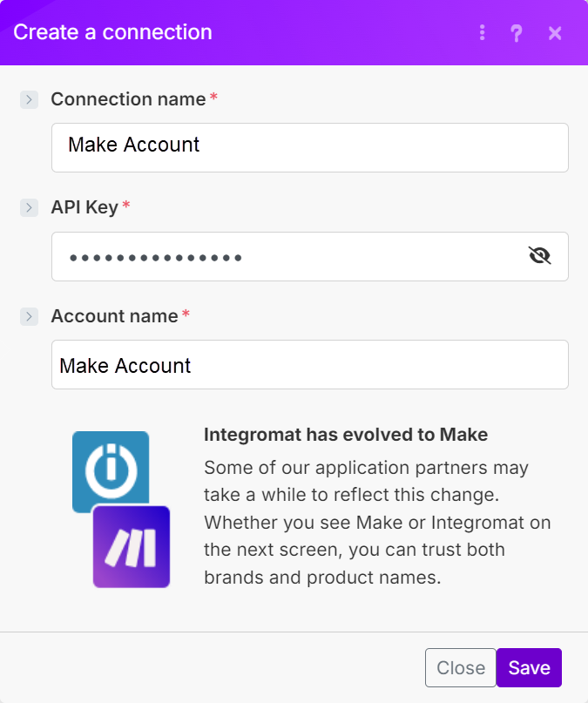Expand the Account name field chevron
This screenshot has height=703, width=588.
30,316
